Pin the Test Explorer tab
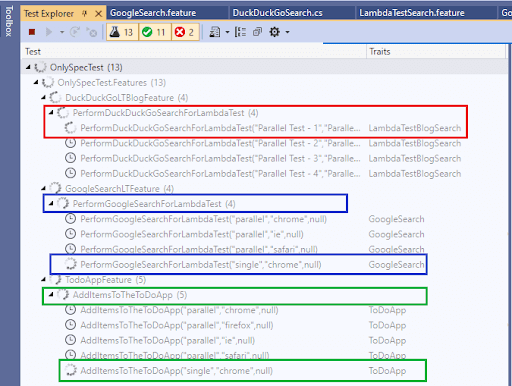Viewport: 512px width, 386px height. point(85,14)
